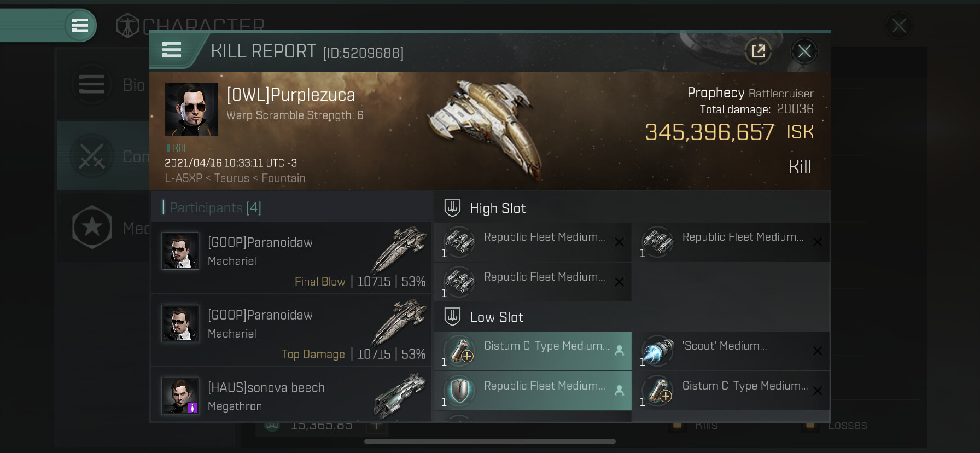Click the first Republic Fleet Medium high slot icon
The width and height of the screenshot is (980, 453).
pos(459,242)
